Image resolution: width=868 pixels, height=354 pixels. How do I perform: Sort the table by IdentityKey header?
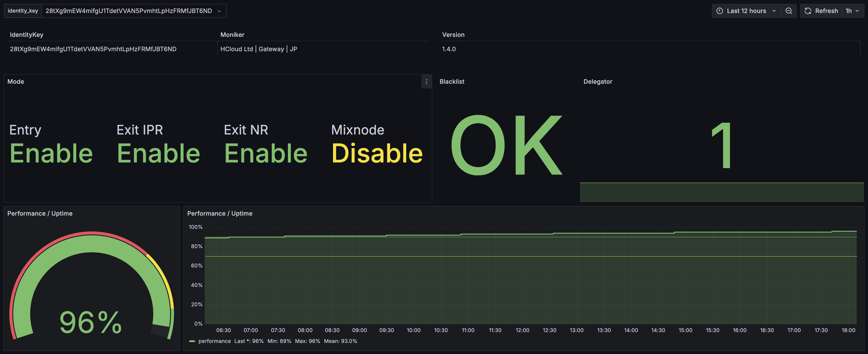tap(27, 35)
